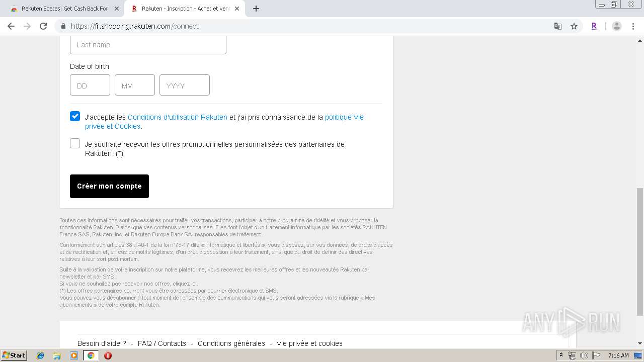Open Conditions générales footer link
This screenshot has width=644, height=362.
[x=231, y=343]
